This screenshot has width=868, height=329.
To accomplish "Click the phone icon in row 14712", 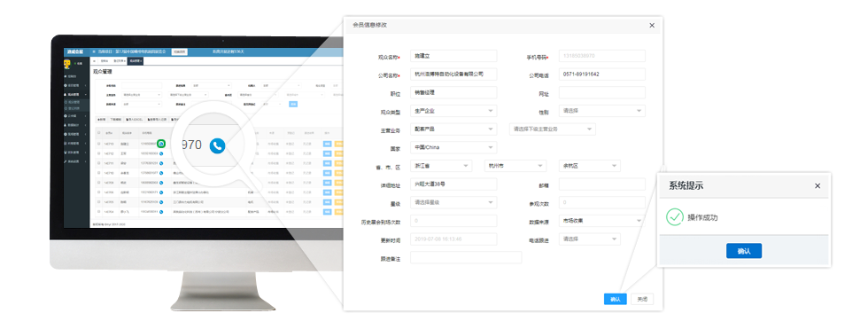I will (161, 153).
